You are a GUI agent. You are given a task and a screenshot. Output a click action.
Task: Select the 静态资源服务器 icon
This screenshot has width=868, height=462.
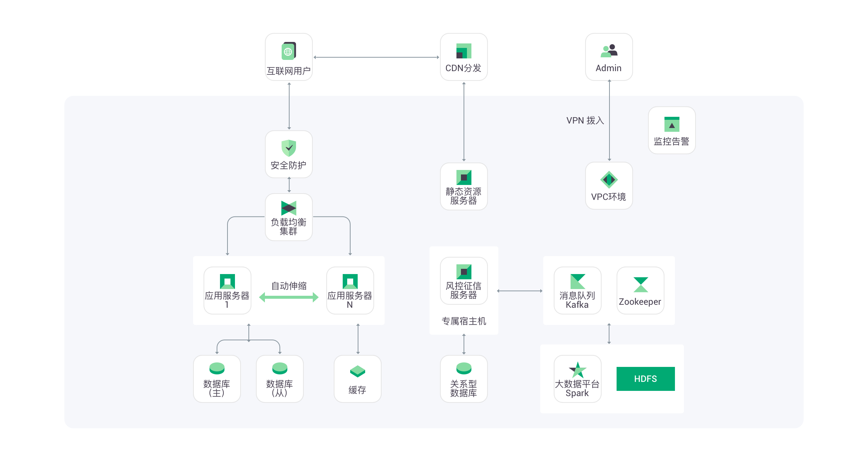[x=464, y=177]
